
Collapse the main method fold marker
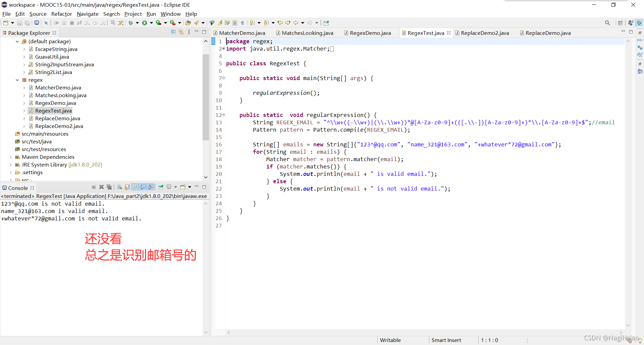tap(224, 78)
